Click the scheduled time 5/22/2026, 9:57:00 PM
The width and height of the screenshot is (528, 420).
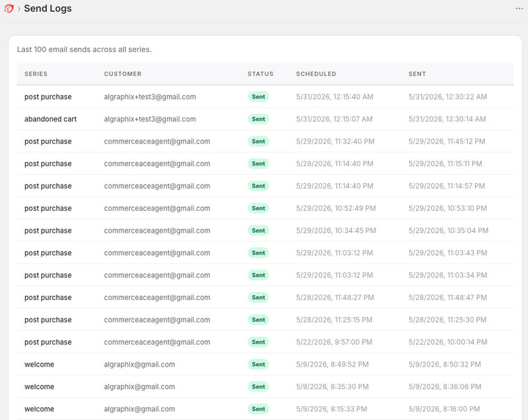click(x=334, y=342)
